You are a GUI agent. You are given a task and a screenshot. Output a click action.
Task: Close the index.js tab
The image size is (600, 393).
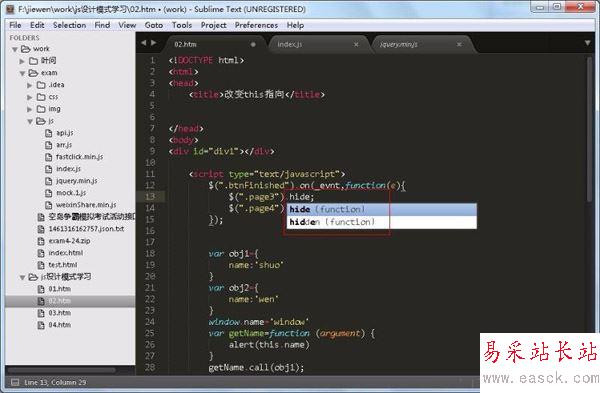[356, 45]
